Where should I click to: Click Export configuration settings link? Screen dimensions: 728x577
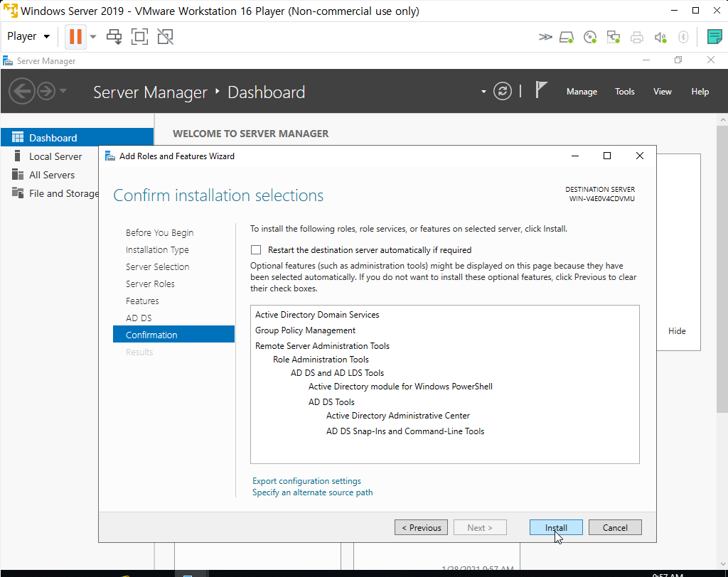tap(306, 481)
